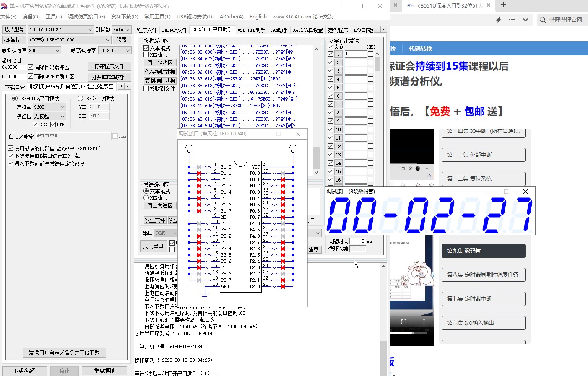
Task: Click the 清空接收区 button
Action: (160, 62)
